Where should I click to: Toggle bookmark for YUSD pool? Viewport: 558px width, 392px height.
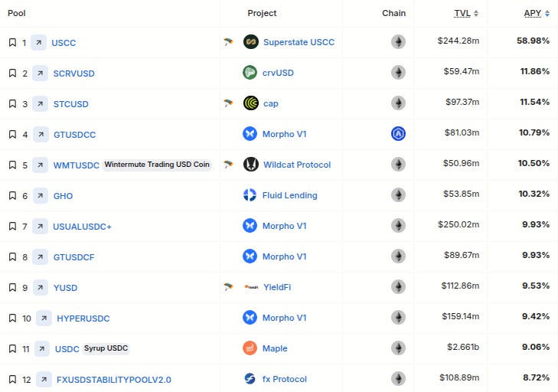tap(12, 288)
